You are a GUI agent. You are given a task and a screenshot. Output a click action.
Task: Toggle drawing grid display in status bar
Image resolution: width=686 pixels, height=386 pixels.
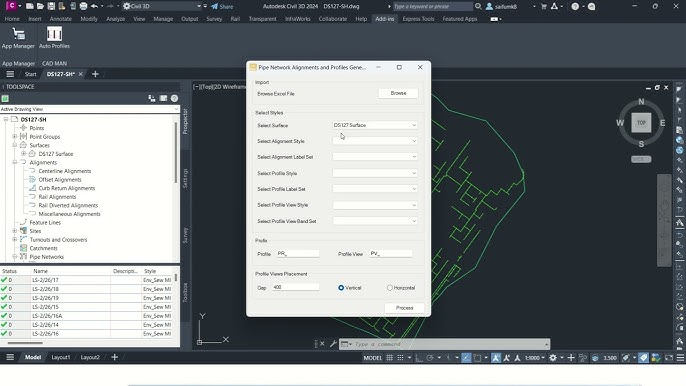point(389,358)
